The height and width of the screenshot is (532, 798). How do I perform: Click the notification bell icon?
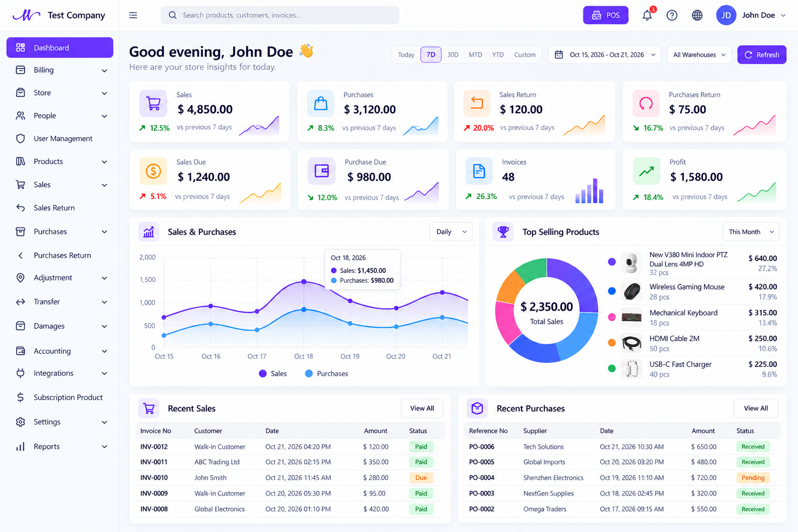point(647,15)
